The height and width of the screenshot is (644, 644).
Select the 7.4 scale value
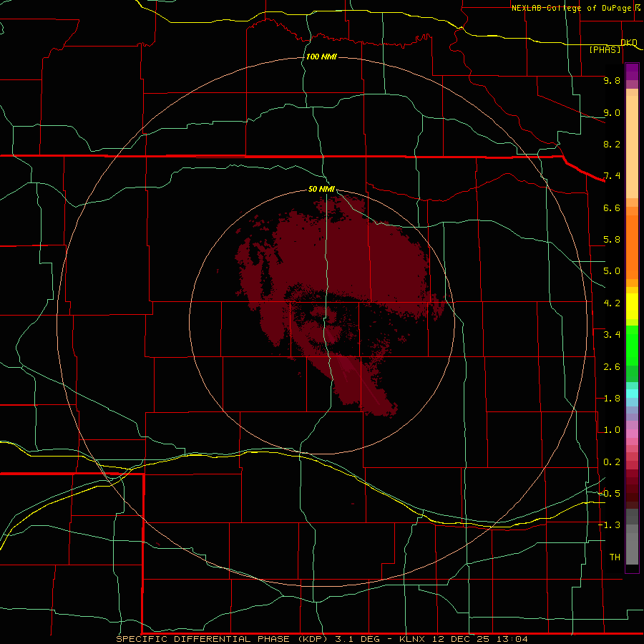612,176
